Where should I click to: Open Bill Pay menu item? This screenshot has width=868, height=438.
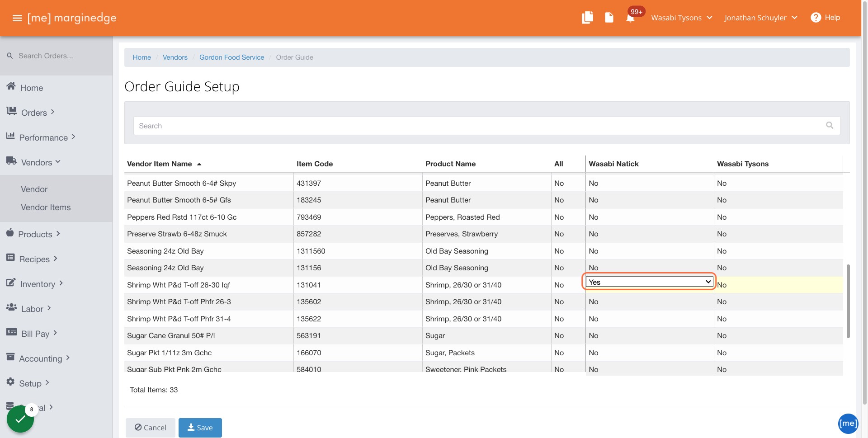[35, 334]
